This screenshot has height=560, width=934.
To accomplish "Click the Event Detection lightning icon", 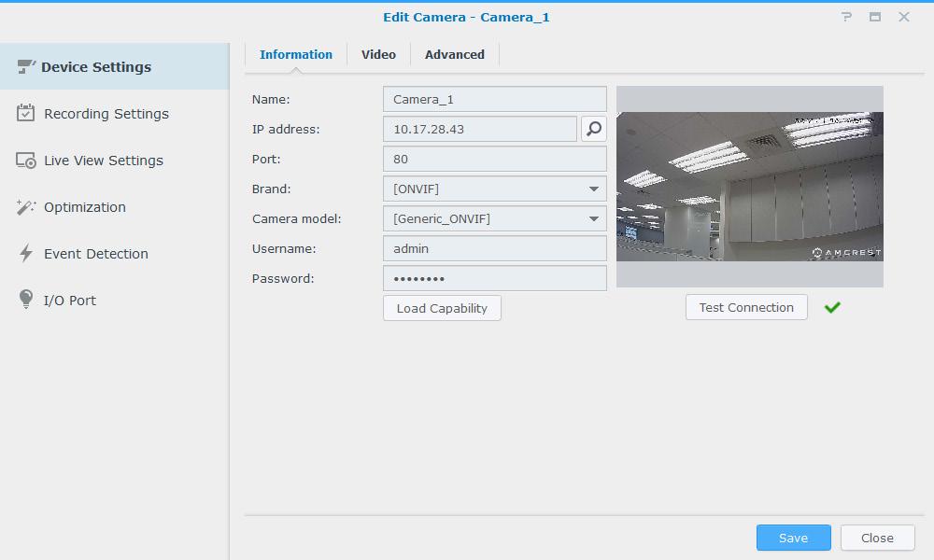I will 25,254.
